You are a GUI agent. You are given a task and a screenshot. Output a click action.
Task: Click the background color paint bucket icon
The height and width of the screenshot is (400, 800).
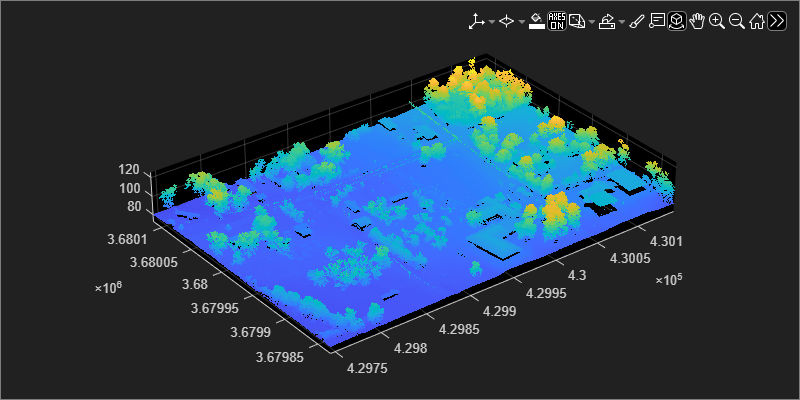[x=537, y=21]
